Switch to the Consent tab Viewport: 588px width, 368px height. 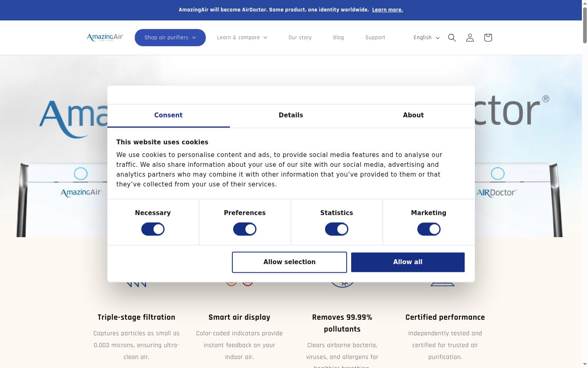[x=168, y=116]
